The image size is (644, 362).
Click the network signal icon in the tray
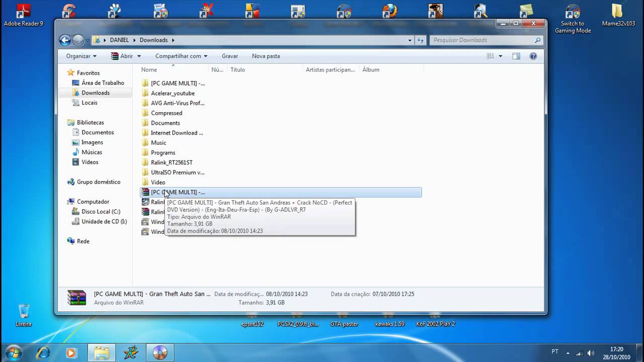(579, 352)
